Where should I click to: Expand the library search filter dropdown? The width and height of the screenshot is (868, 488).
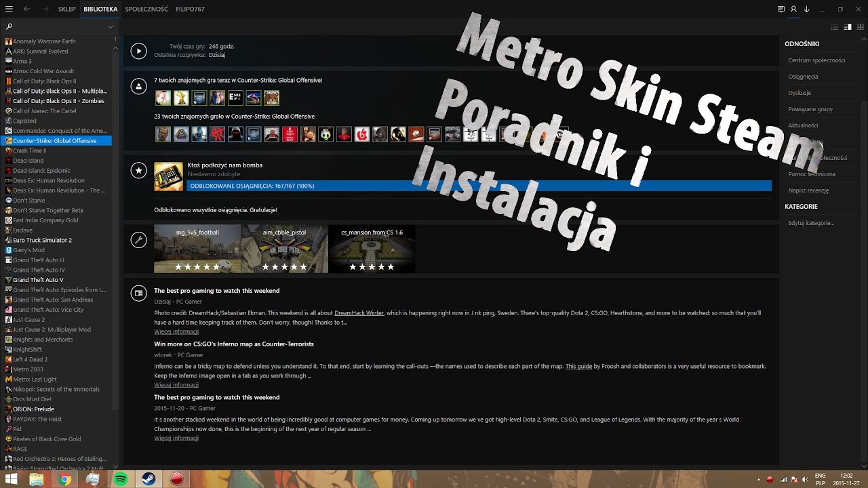click(x=110, y=26)
